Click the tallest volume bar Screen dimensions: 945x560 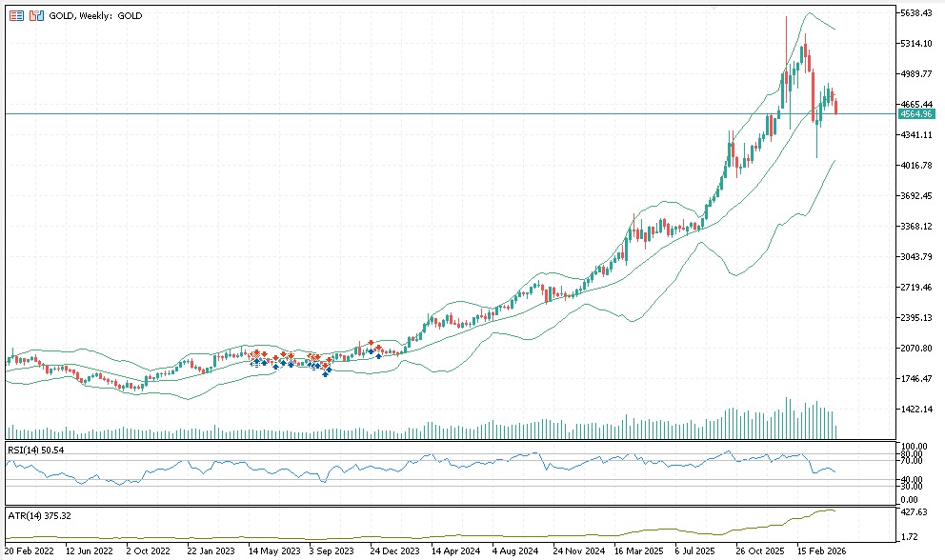tap(787, 417)
